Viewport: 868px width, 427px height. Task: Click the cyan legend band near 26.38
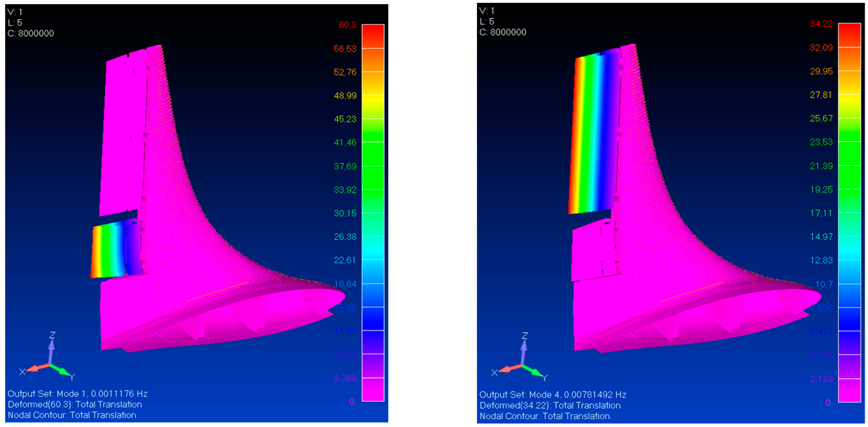tap(373, 248)
